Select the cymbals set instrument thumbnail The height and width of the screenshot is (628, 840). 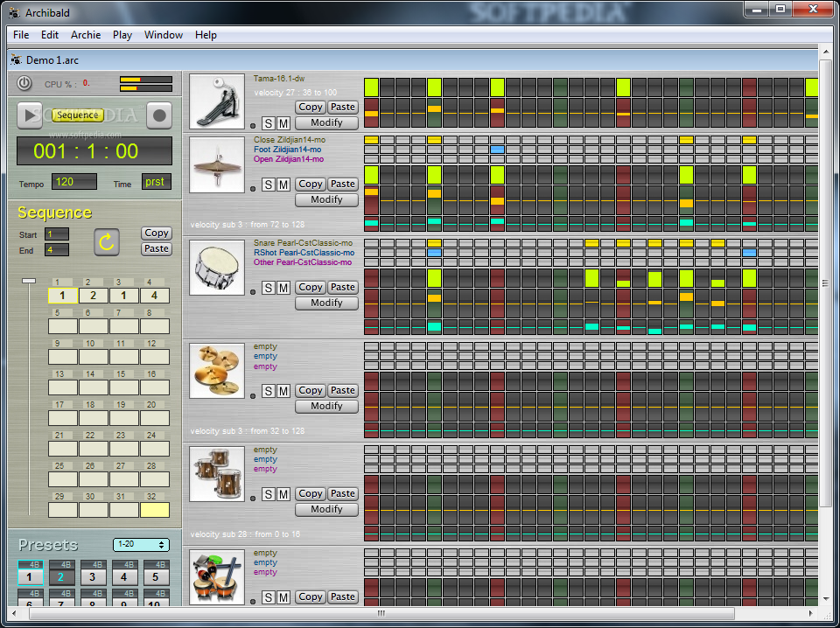[217, 371]
